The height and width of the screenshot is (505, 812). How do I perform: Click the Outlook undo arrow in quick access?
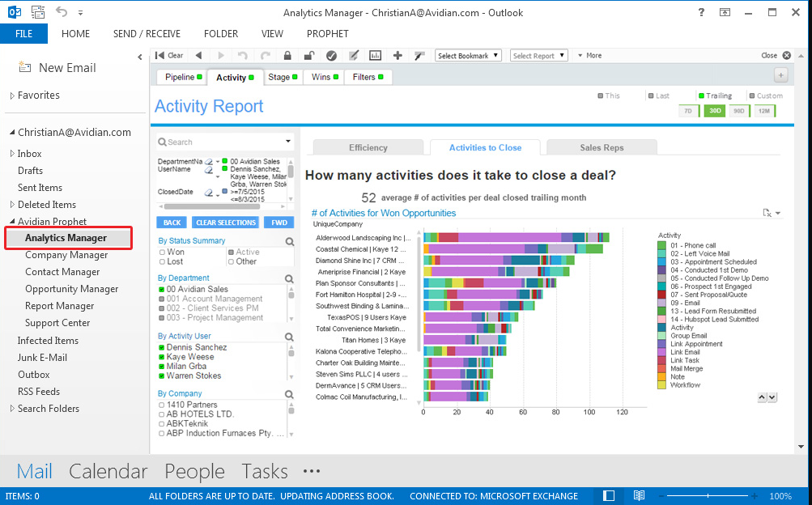point(61,11)
